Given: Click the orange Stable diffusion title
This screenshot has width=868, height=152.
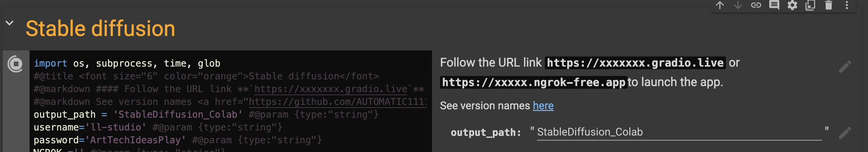Looking at the screenshot, I should point(100,28).
